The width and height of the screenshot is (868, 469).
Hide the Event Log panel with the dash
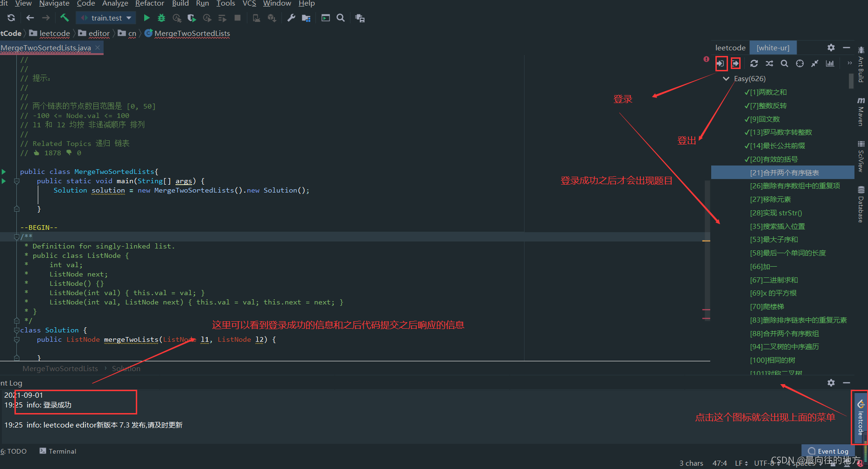pos(847,383)
